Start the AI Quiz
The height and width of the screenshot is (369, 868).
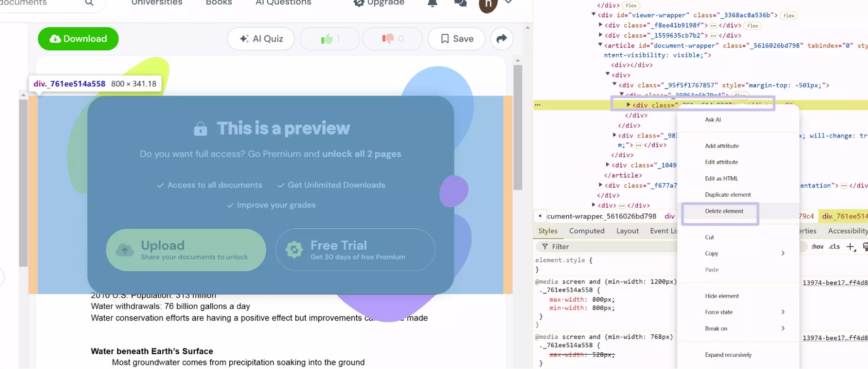pos(261,39)
